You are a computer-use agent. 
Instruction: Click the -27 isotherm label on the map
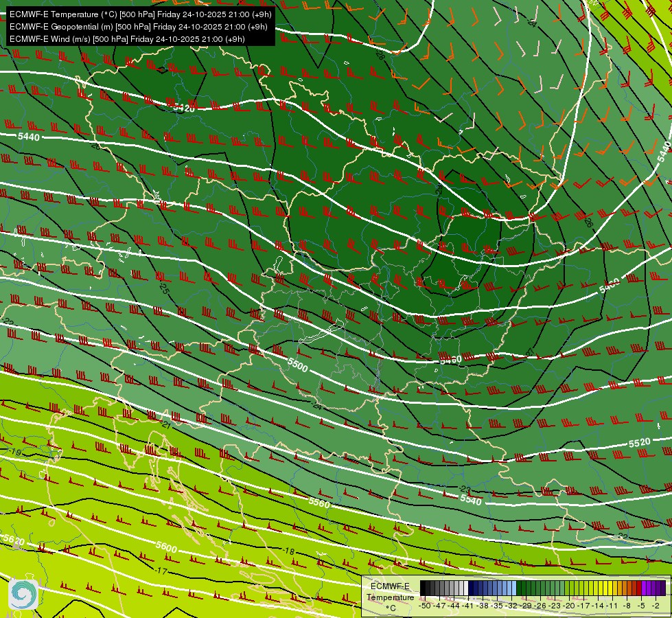click(530, 352)
